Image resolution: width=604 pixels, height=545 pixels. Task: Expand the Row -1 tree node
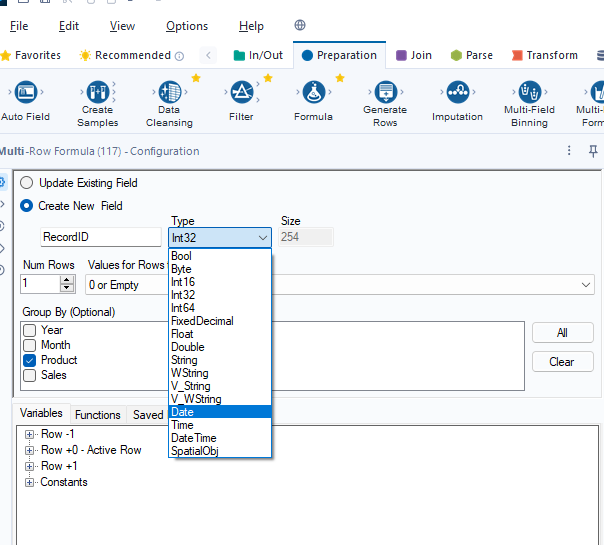coord(30,434)
